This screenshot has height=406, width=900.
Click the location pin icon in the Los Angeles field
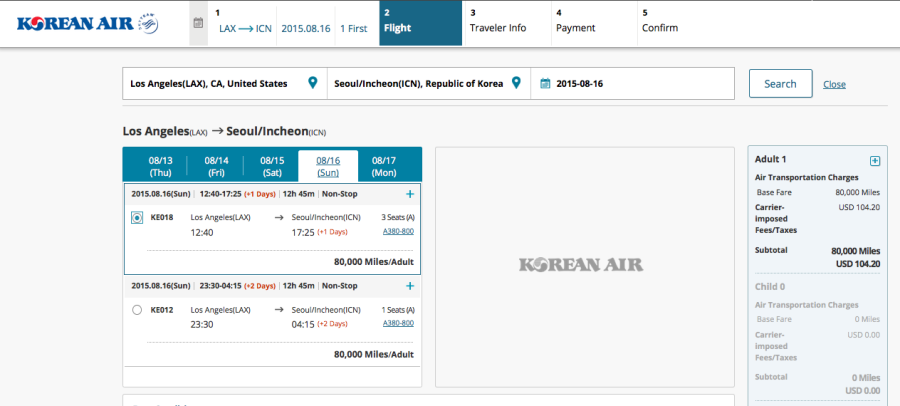(x=312, y=83)
